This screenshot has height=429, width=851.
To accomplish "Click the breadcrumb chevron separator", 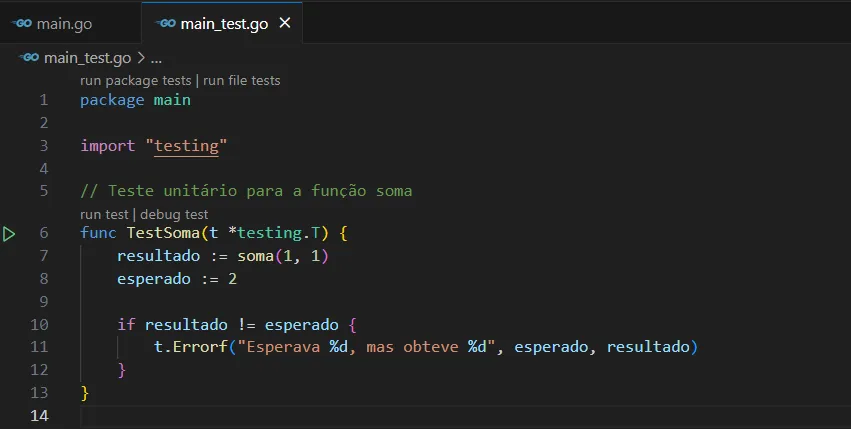I will pos(140,58).
